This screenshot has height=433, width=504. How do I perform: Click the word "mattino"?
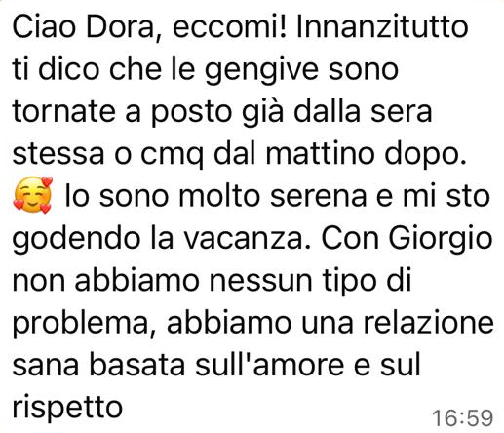point(321,153)
